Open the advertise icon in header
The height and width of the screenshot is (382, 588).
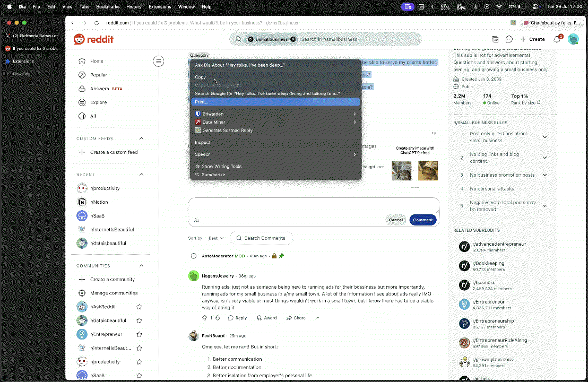click(495, 39)
